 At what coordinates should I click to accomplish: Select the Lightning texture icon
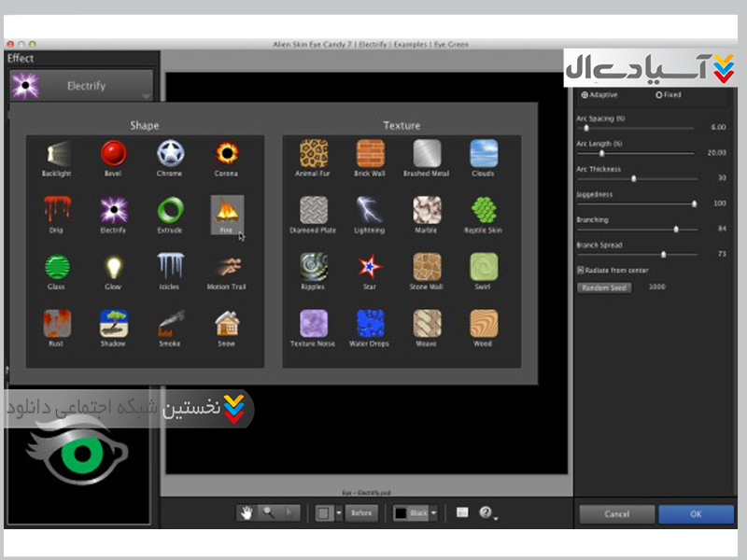[370, 211]
